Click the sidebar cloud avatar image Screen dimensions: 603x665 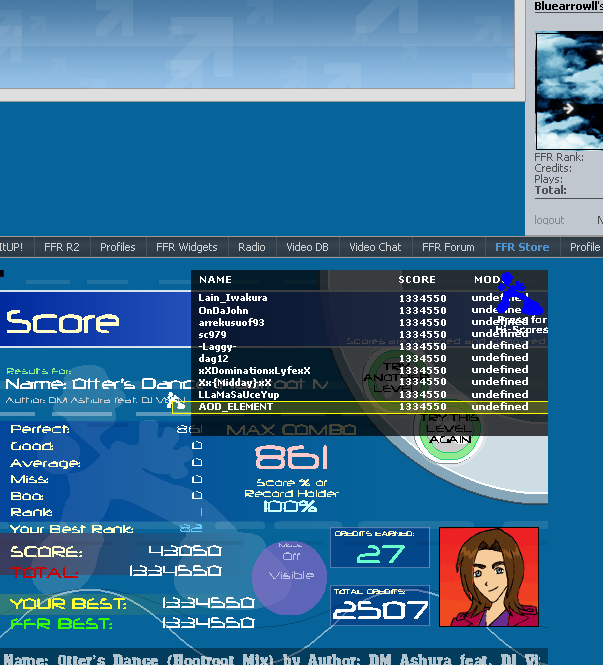click(x=570, y=90)
